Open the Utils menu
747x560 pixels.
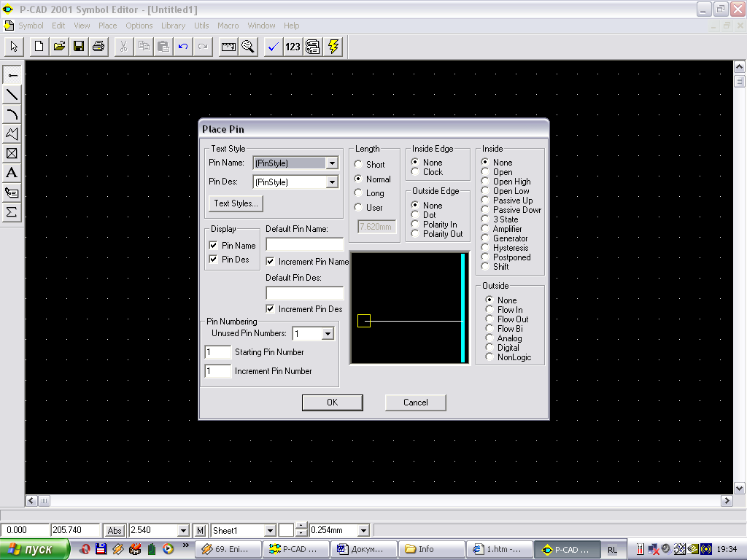[x=201, y=26]
